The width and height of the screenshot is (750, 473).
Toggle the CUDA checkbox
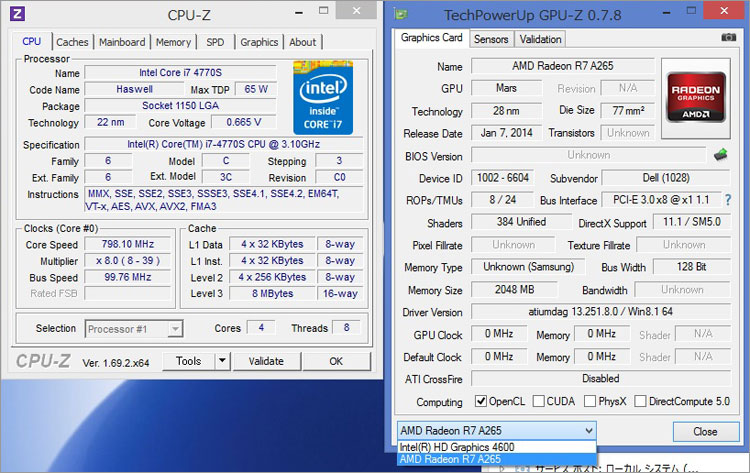[539, 401]
